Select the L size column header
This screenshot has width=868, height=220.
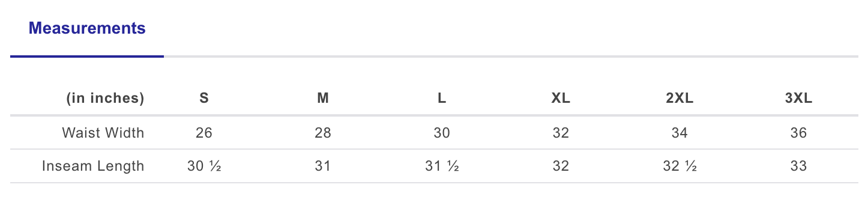coord(442,99)
